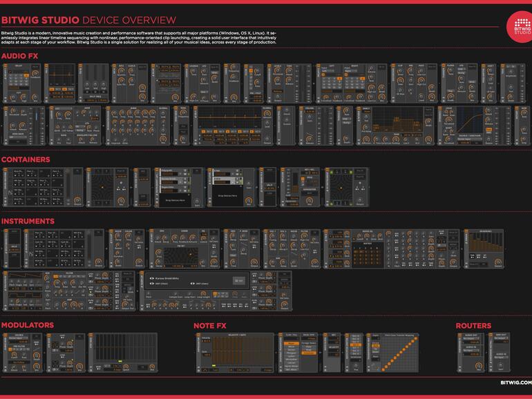Image resolution: width=532 pixels, height=399 pixels.
Task: Click Output knob of the Containers drum grid
Action: [x=77, y=200]
